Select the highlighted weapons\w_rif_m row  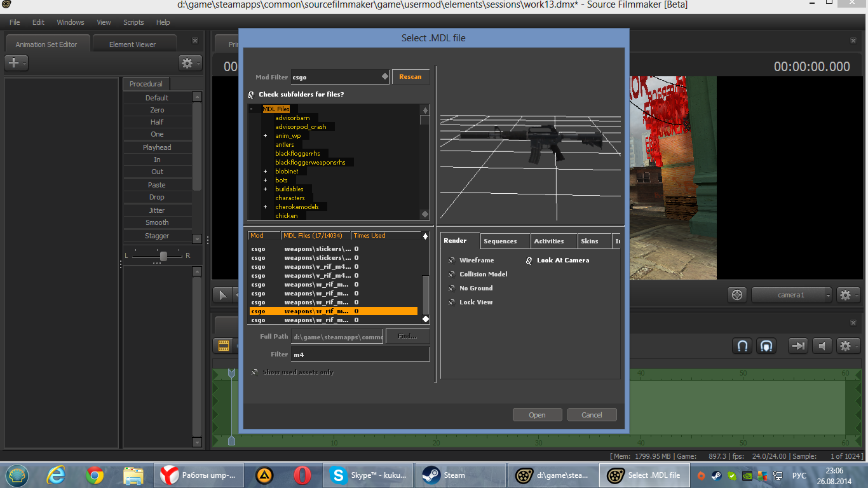pos(334,311)
